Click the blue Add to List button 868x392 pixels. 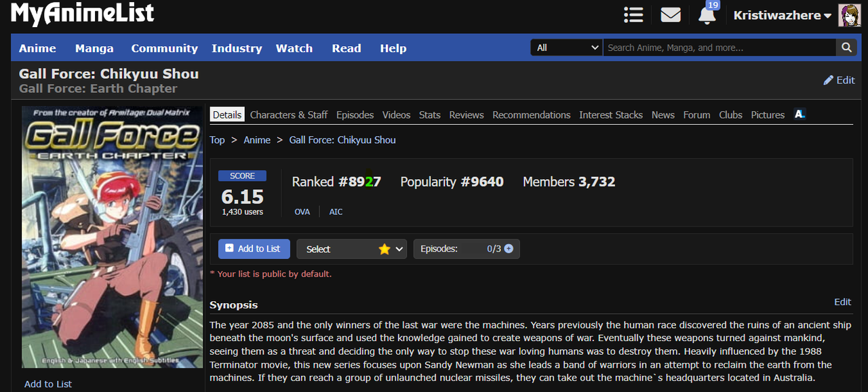point(254,249)
